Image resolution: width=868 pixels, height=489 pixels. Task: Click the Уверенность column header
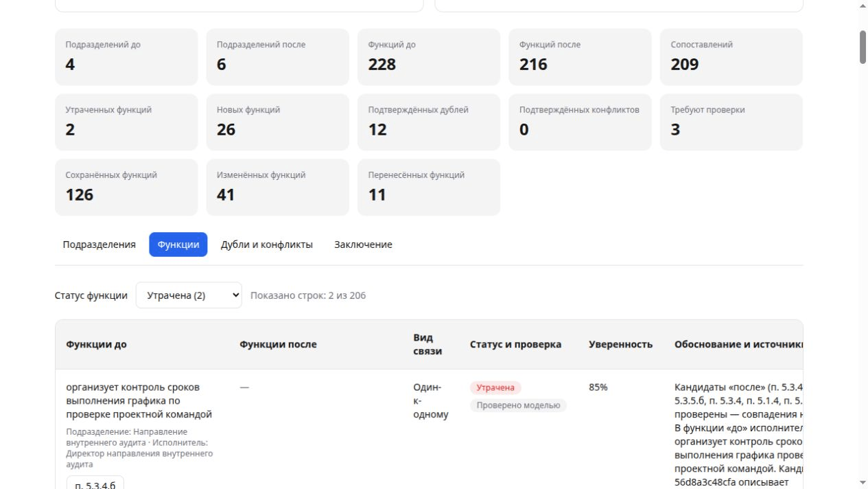pyautogui.click(x=620, y=345)
